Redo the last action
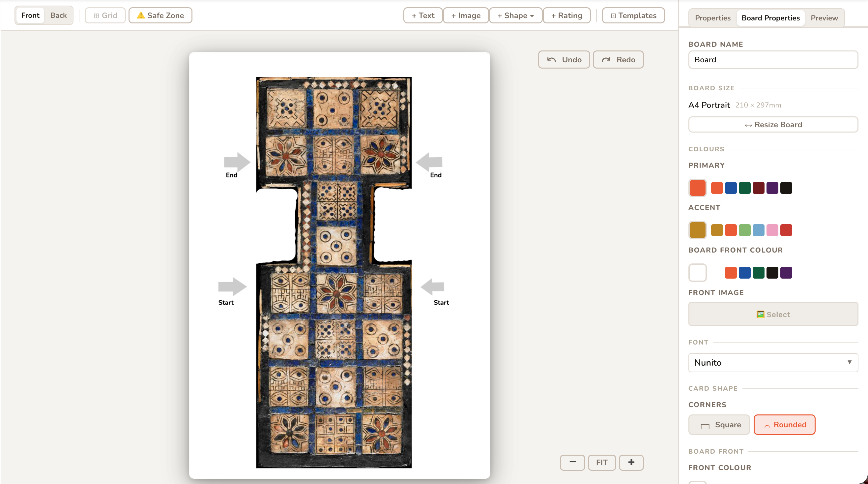The image size is (868, 484). pos(618,60)
